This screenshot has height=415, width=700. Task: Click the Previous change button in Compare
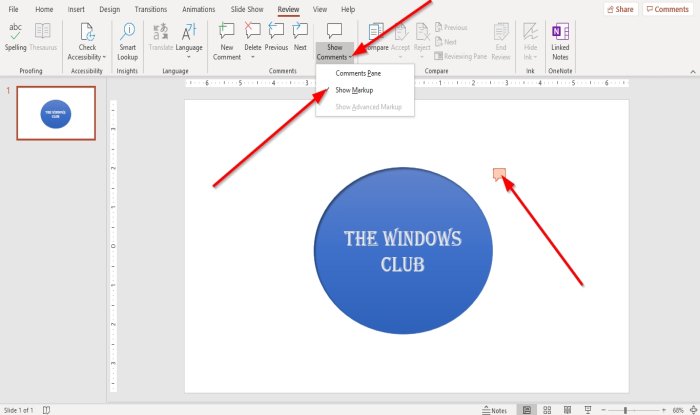(x=451, y=27)
